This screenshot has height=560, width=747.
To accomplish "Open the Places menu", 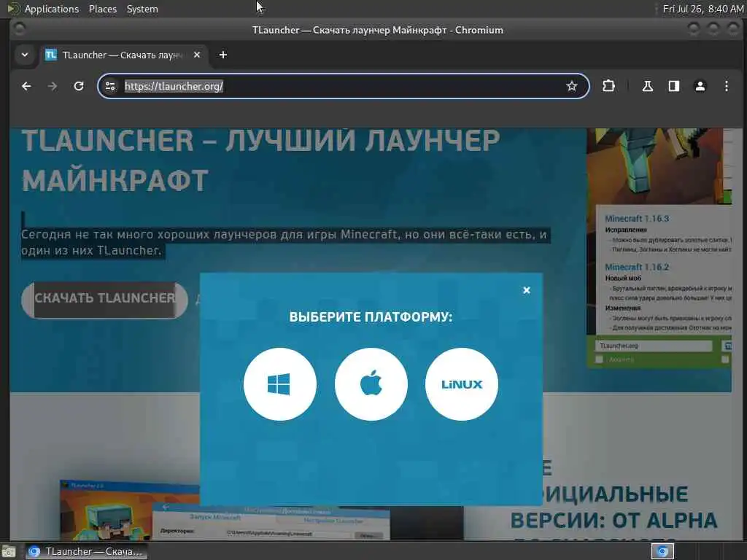I will pyautogui.click(x=102, y=9).
